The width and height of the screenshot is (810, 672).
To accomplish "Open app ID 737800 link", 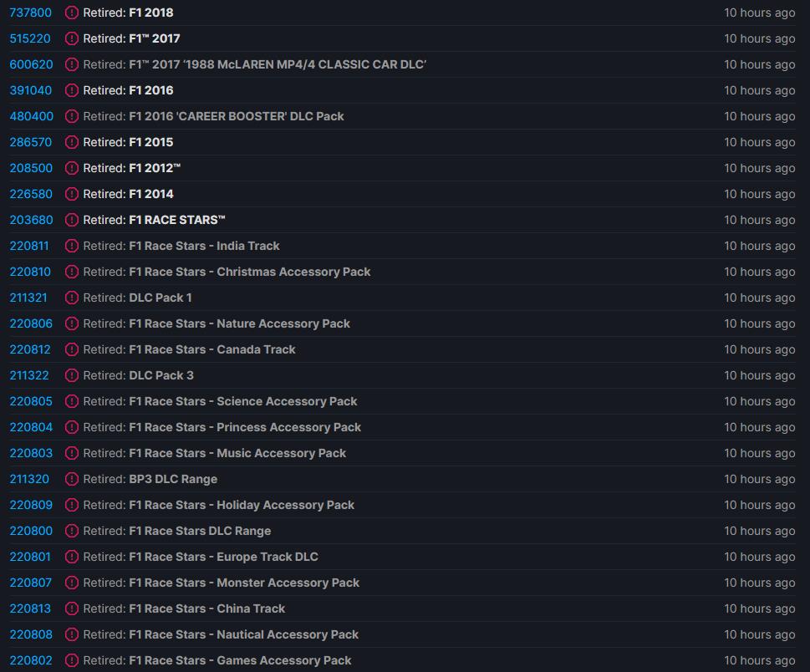I will [x=30, y=13].
